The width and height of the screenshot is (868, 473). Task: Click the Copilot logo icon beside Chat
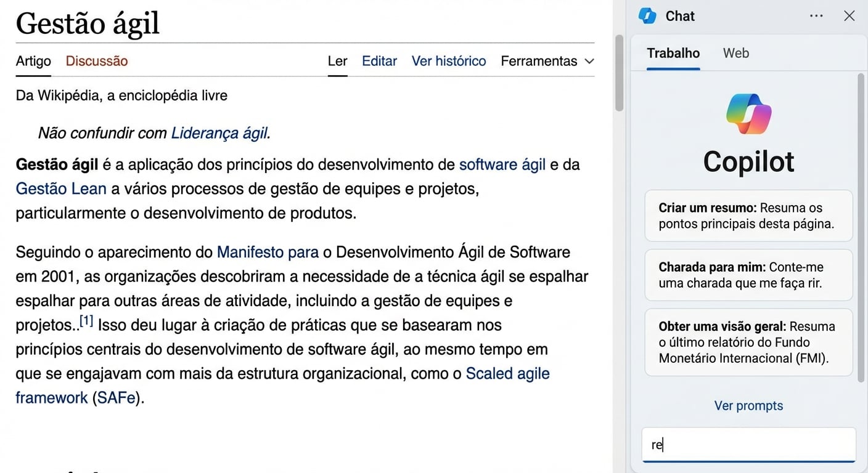coord(648,15)
